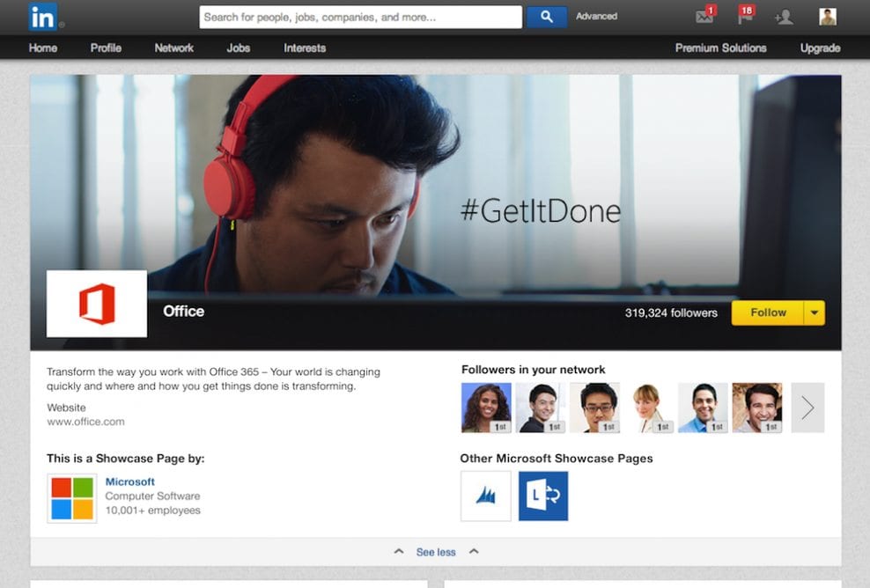Open the Microsoft Lync showcase page icon
This screenshot has width=870, height=588.
(x=543, y=496)
